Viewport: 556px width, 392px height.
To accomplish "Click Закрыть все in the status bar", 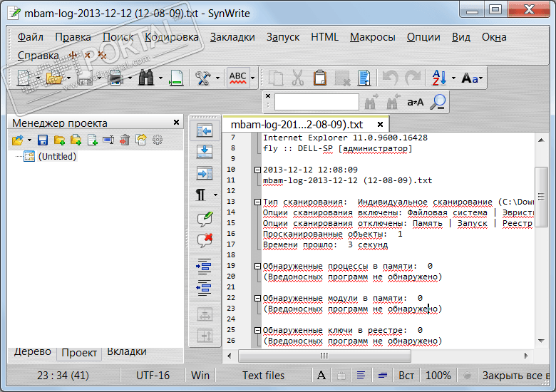I will click(x=515, y=376).
